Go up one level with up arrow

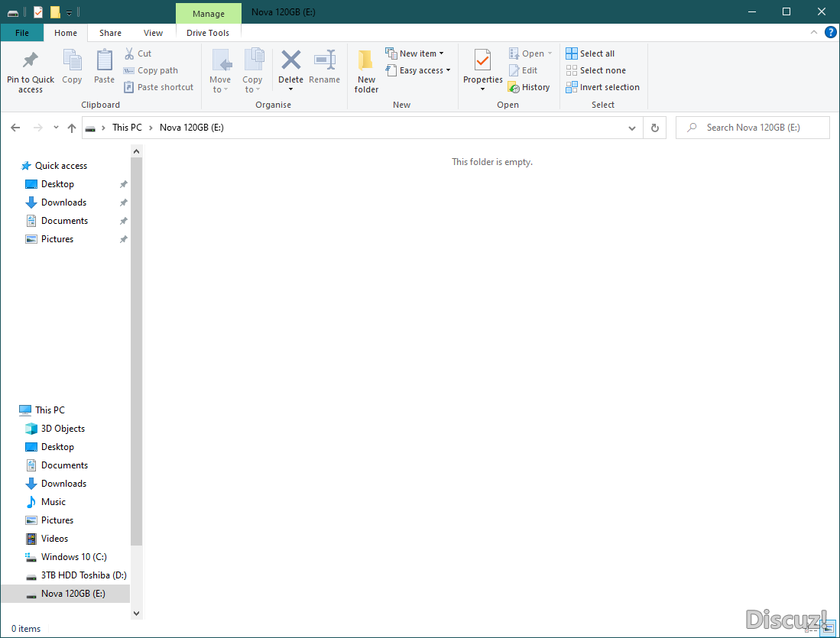[x=72, y=128]
